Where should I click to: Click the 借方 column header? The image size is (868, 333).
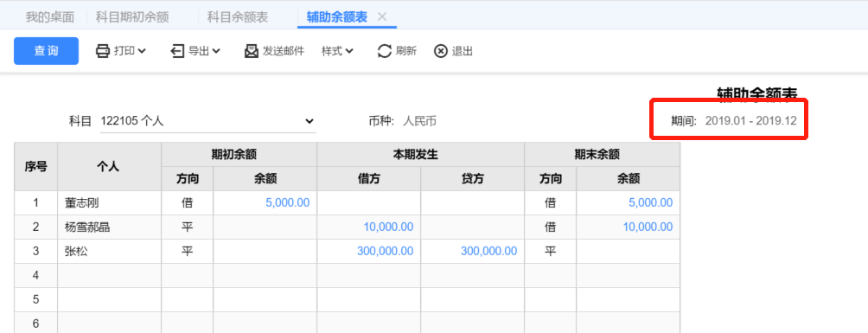tap(368, 178)
